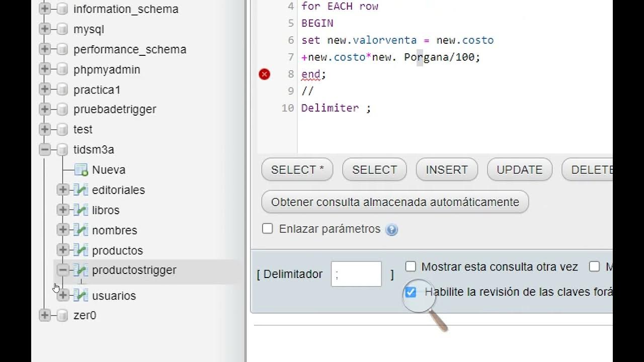Insert an UPDATE query template

(x=520, y=170)
